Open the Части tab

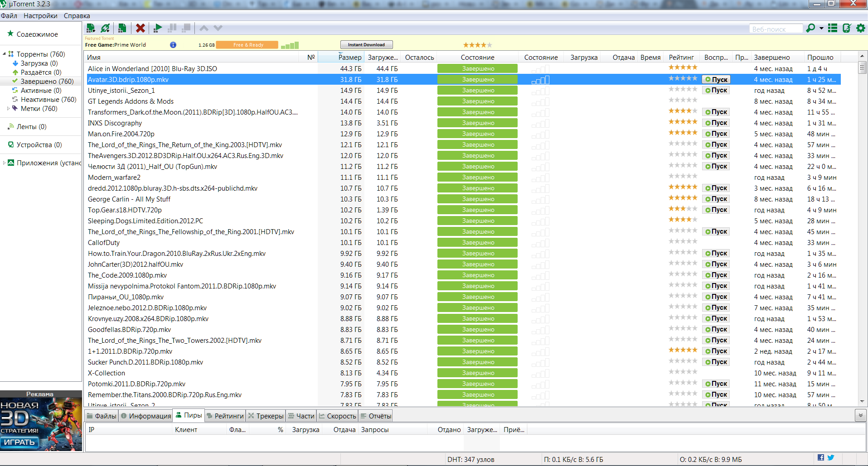pyautogui.click(x=301, y=416)
